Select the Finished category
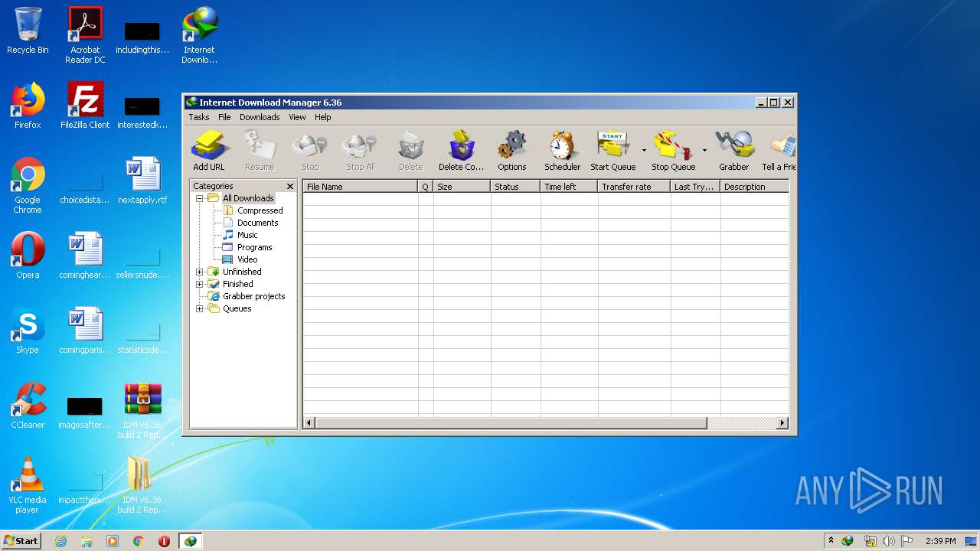This screenshot has width=980, height=551. pos(237,284)
